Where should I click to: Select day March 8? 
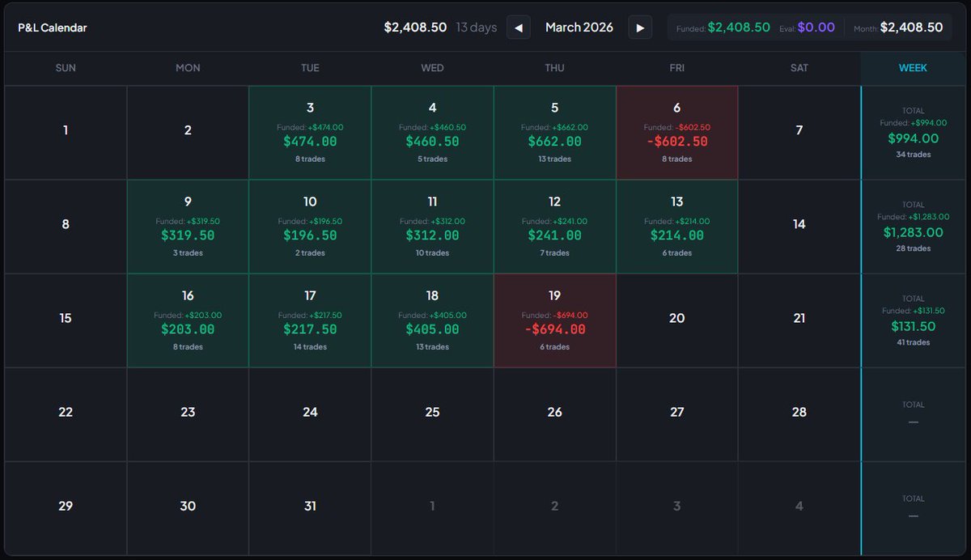(x=66, y=227)
